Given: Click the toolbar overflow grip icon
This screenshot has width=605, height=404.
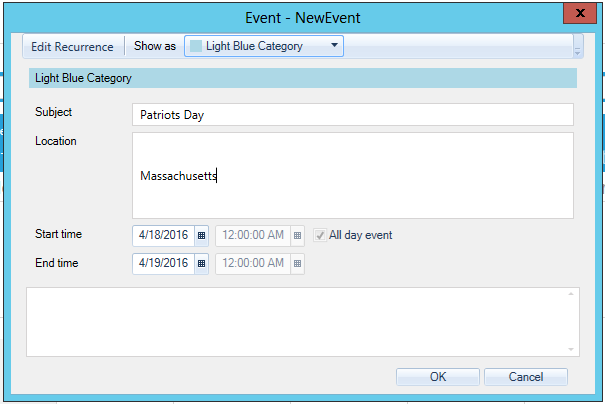Looking at the screenshot, I should (x=578, y=47).
